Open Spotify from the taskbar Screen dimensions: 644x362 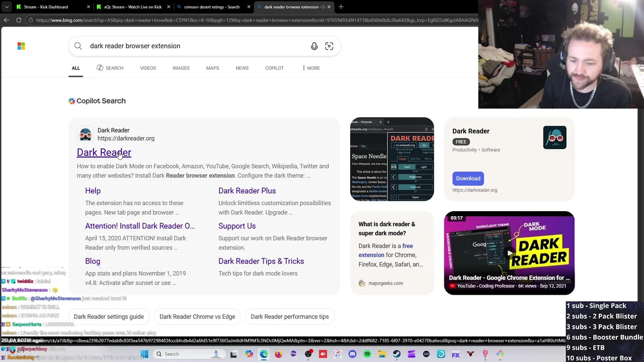pos(367,354)
